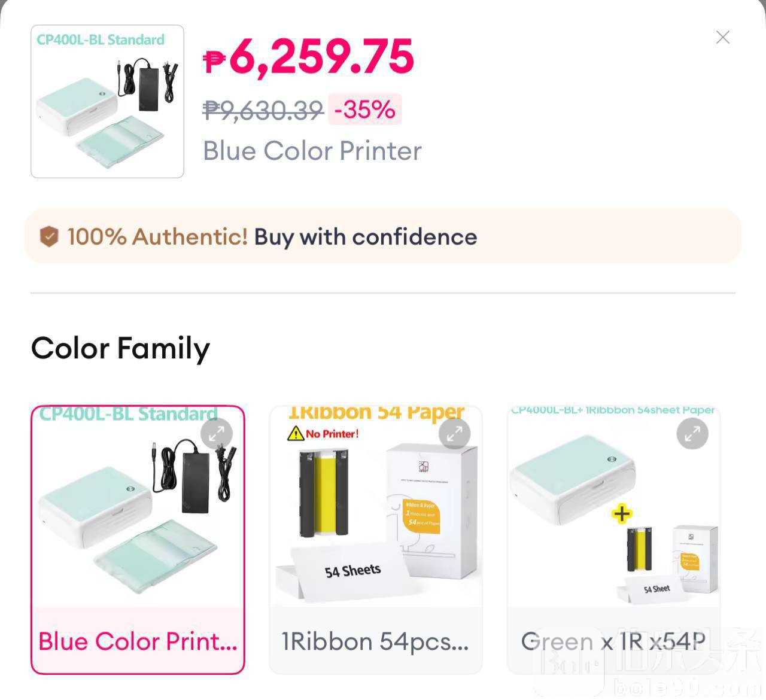
Task: Click the crossed-out ₱9,630.39 price
Action: pyautogui.click(x=263, y=109)
